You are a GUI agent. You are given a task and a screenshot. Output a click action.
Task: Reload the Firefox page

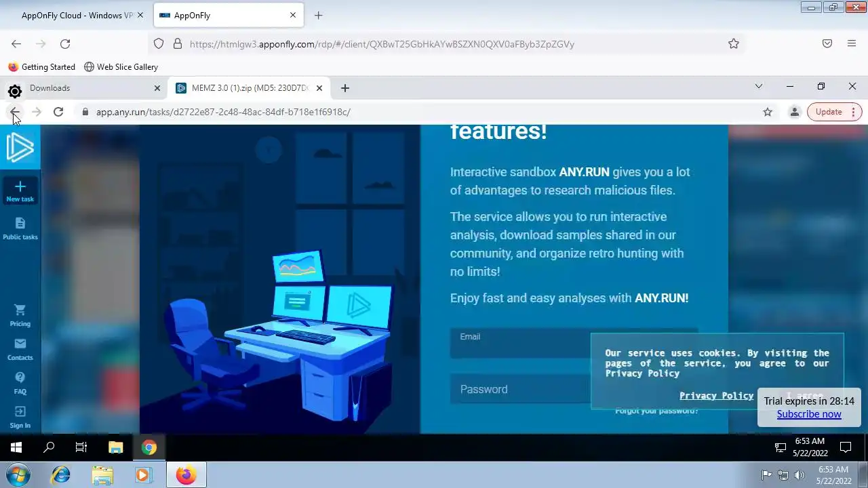pos(65,43)
